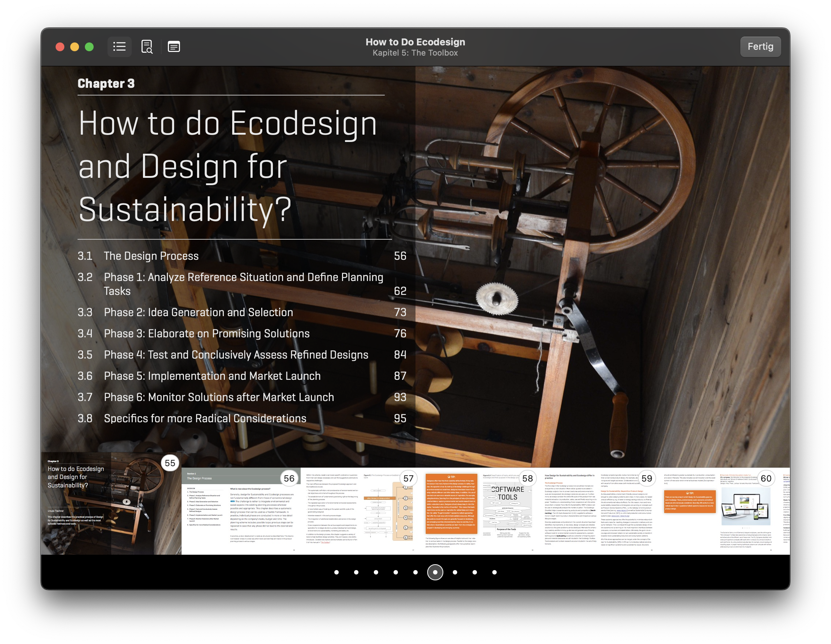
Task: Jump to the first chapter dot
Action: (x=336, y=572)
